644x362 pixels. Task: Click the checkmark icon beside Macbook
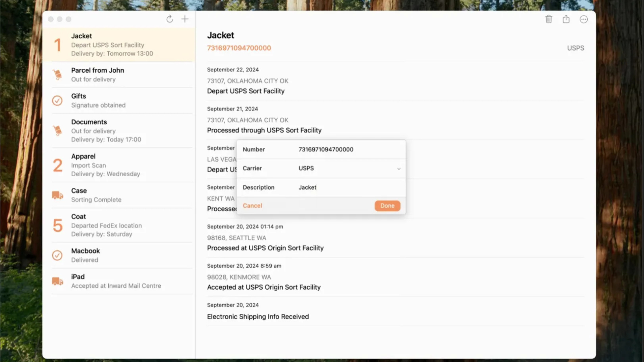57,255
